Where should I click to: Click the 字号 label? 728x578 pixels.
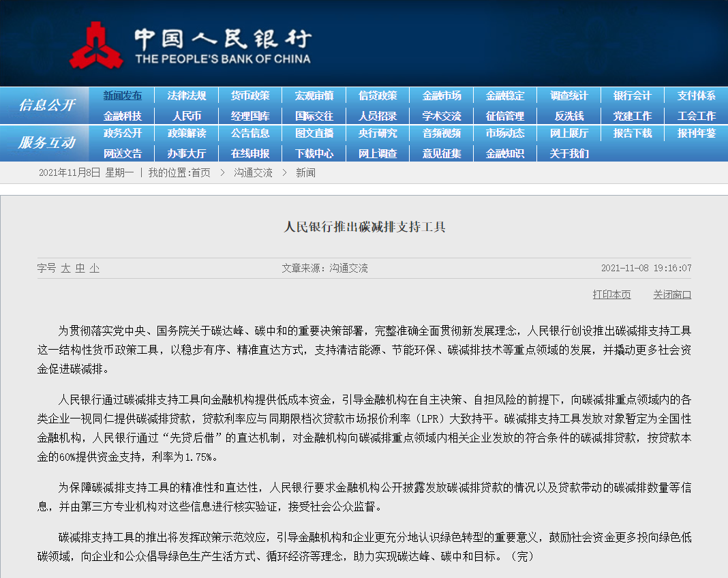[46, 269]
